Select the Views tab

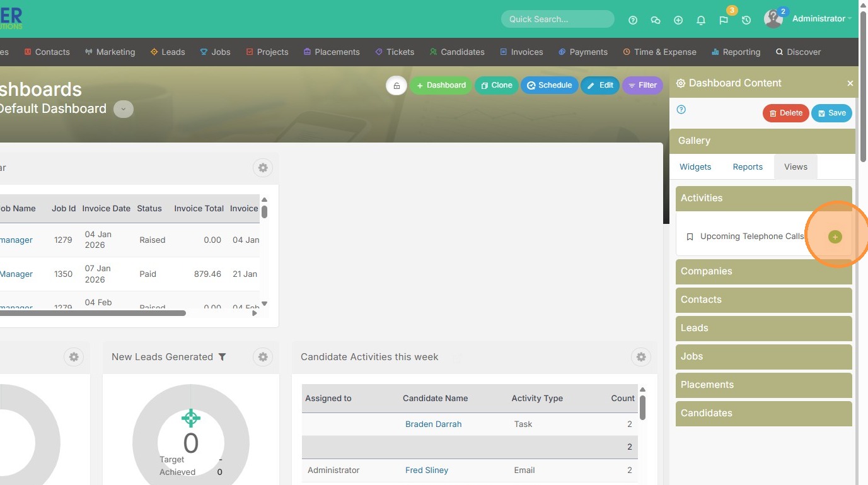(796, 167)
